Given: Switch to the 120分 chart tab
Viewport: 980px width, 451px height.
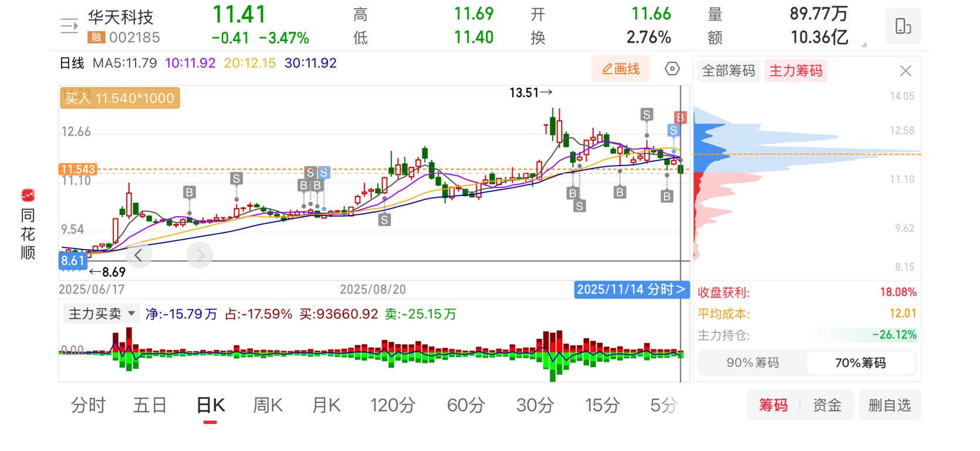Looking at the screenshot, I should pos(393,405).
